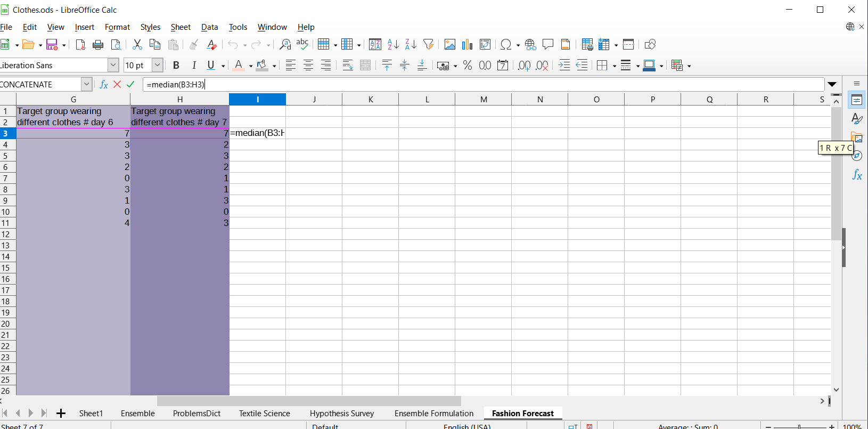Screen dimensions: 868x429
Task: Open the Function Wizard in formula bar
Action: (104, 84)
